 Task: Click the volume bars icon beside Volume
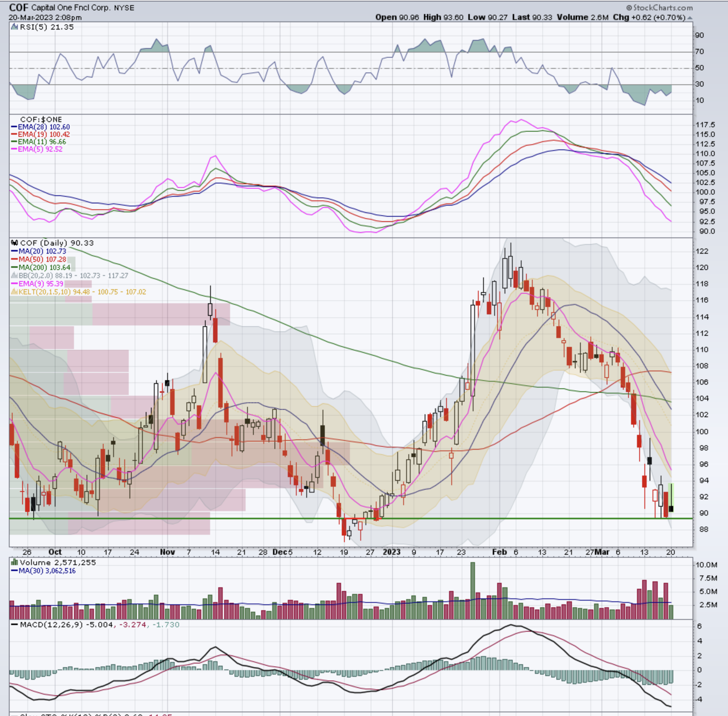15,562
